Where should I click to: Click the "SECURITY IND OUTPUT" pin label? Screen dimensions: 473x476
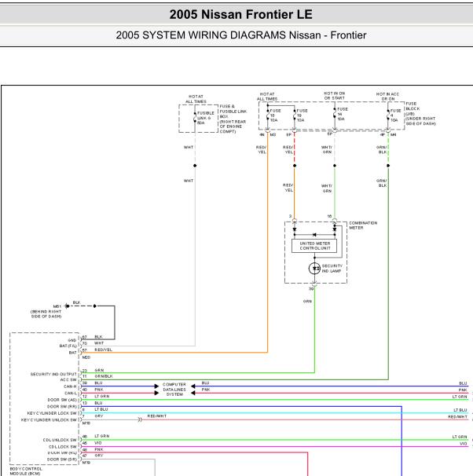[53, 374]
